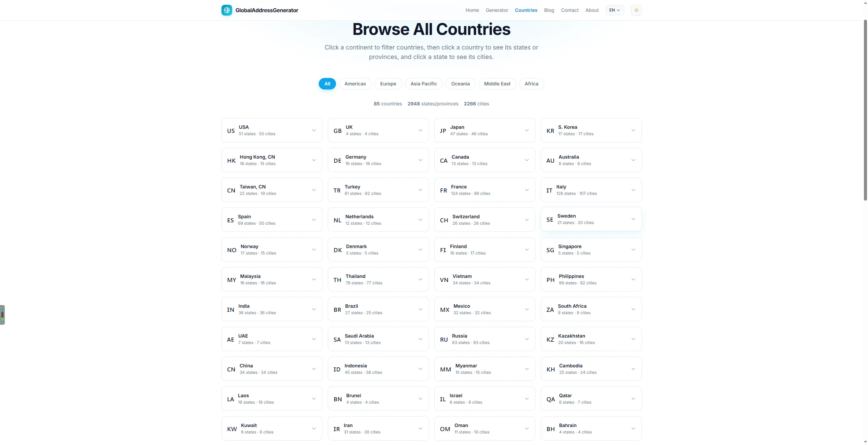868x445 pixels.
Task: Filter countries by Americas
Action: [355, 84]
